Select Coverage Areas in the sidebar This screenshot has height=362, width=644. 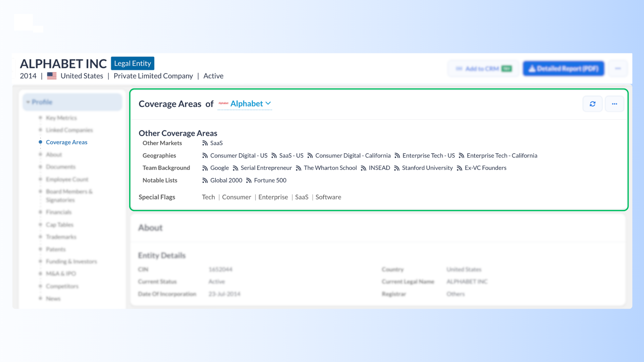coord(67,142)
